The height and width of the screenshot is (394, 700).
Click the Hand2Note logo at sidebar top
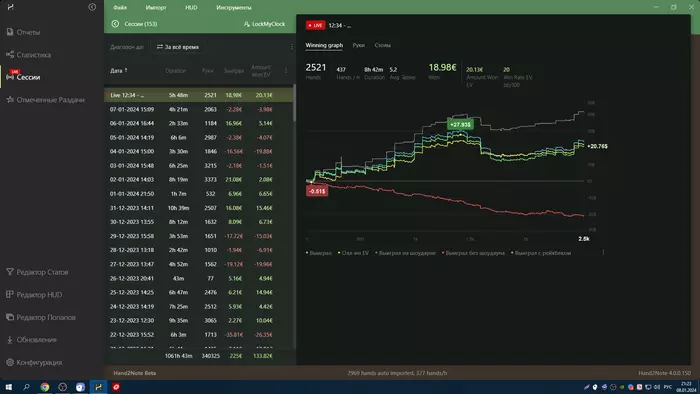[x=11, y=7]
